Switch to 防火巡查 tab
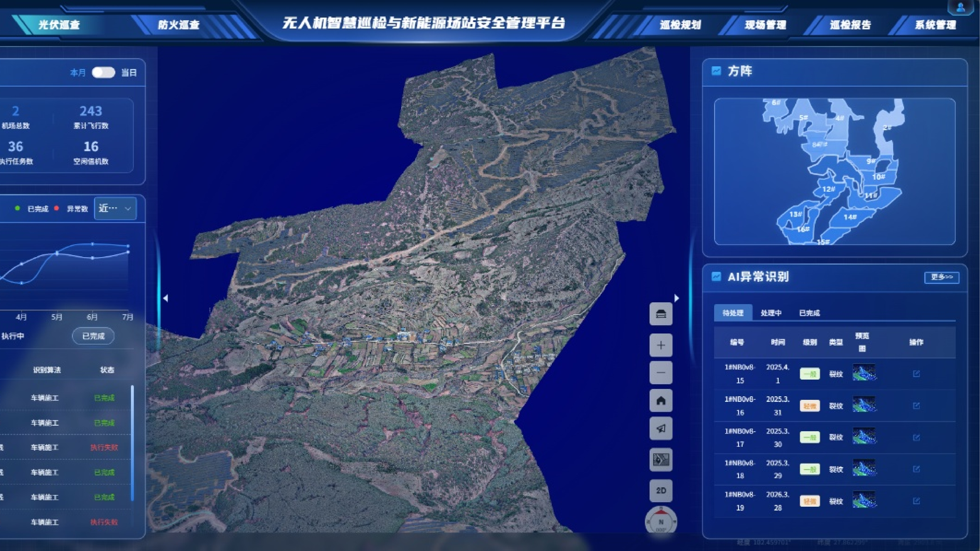Image resolution: width=980 pixels, height=551 pixels. click(x=178, y=25)
